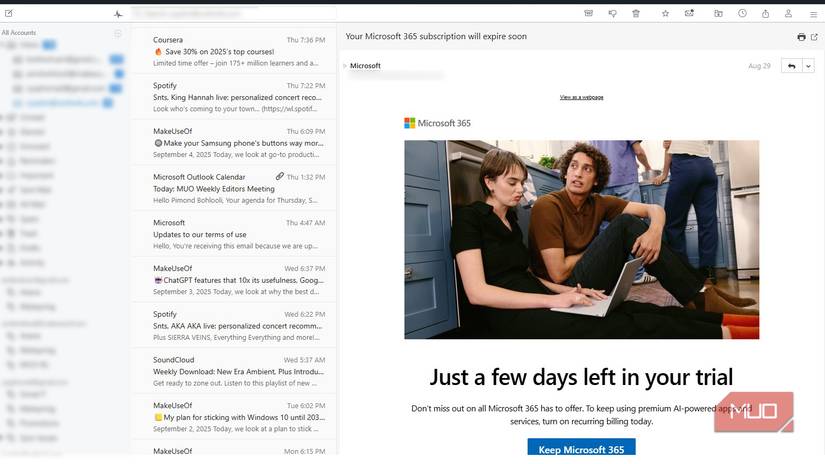Mark the message as unread

tap(689, 14)
